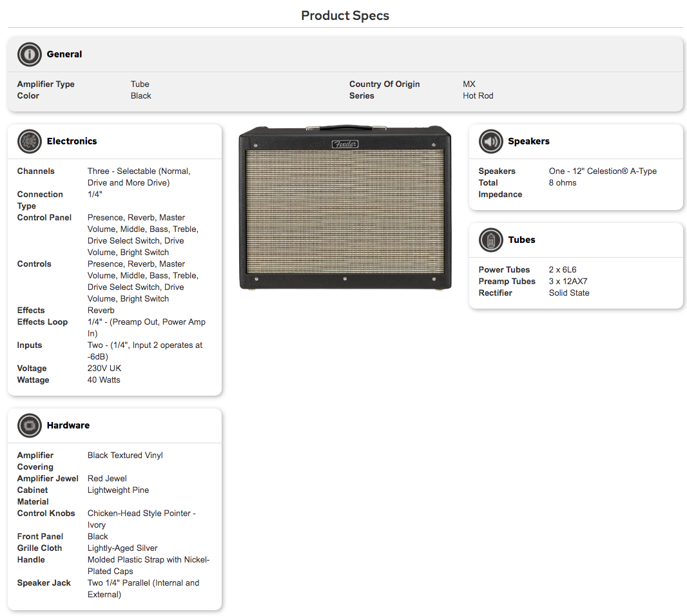687x616 pixels.
Task: Select the Amplifier Type label
Action: coord(46,84)
